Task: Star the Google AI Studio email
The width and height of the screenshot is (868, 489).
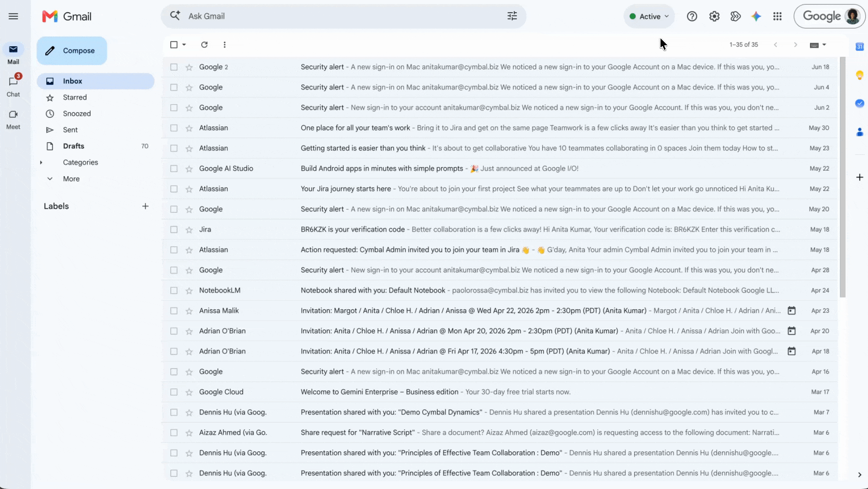Action: pyautogui.click(x=189, y=168)
